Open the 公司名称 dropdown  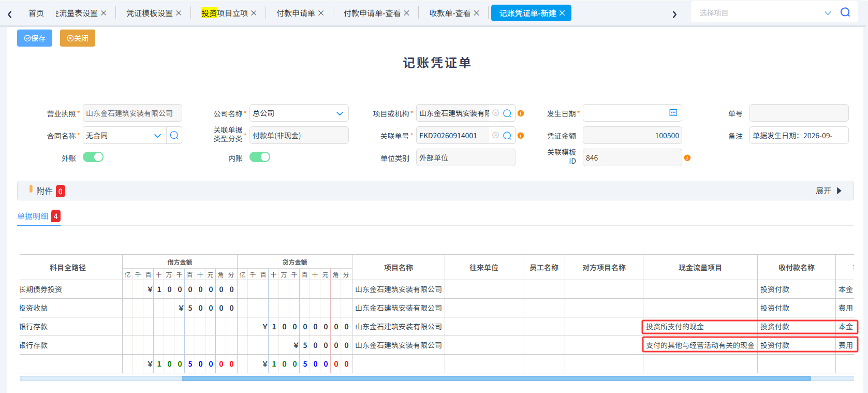coord(340,113)
